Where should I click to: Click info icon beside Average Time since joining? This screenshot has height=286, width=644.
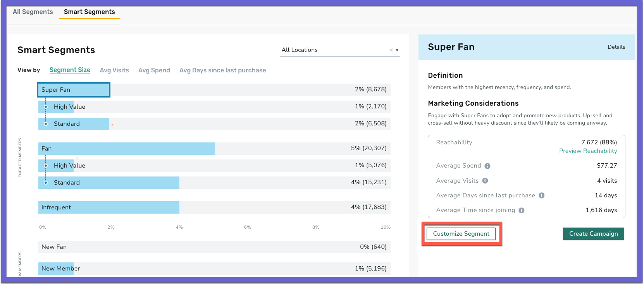click(522, 211)
